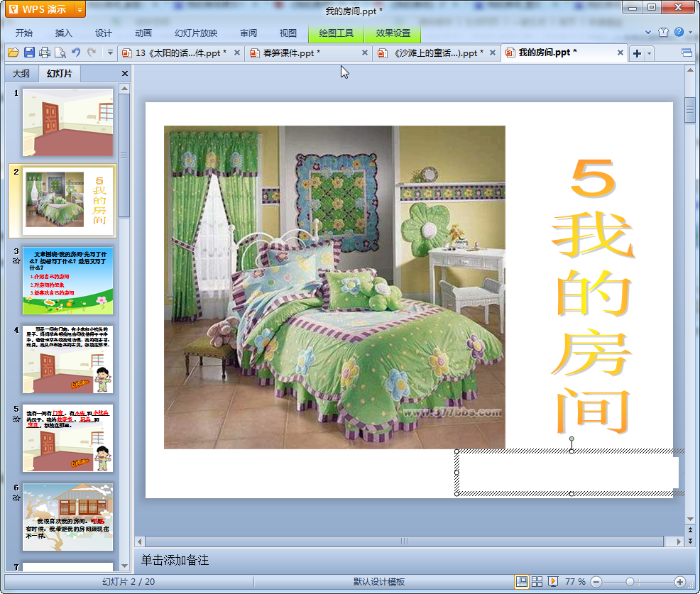The image size is (700, 594).
Task: Click the zoom out minus button
Action: pyautogui.click(x=596, y=581)
